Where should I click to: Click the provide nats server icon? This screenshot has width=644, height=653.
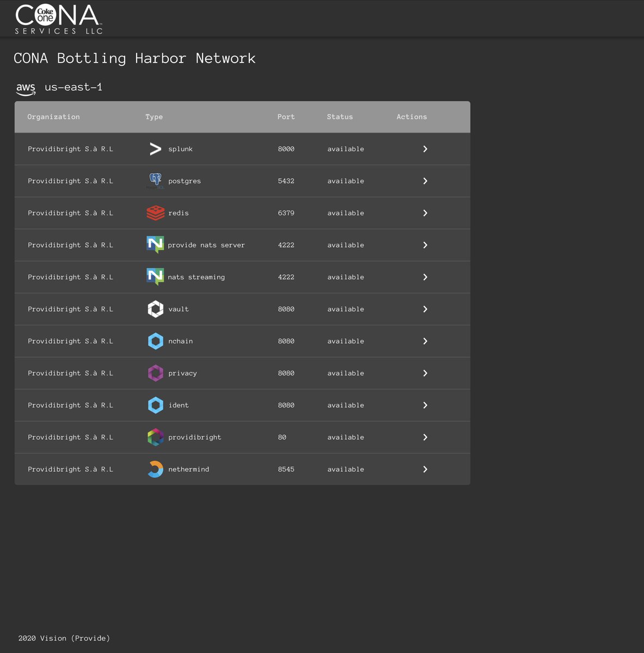coord(155,245)
